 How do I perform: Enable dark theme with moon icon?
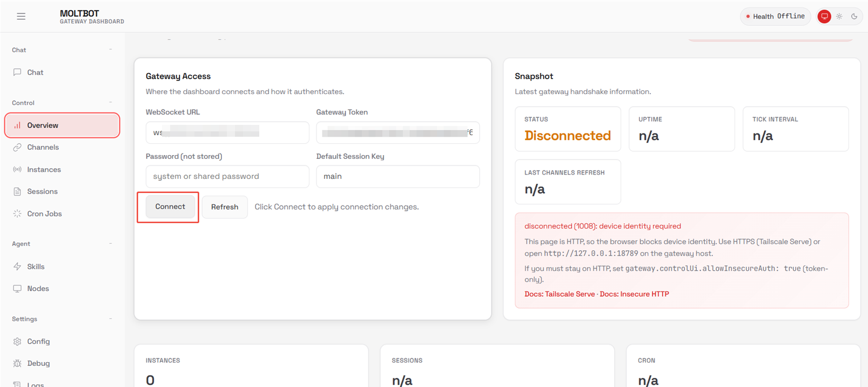pyautogui.click(x=854, y=16)
